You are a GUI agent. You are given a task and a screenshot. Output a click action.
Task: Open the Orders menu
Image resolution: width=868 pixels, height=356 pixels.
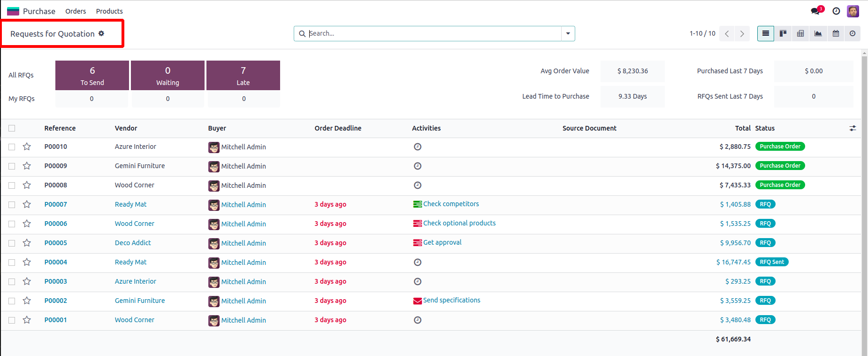[76, 11]
